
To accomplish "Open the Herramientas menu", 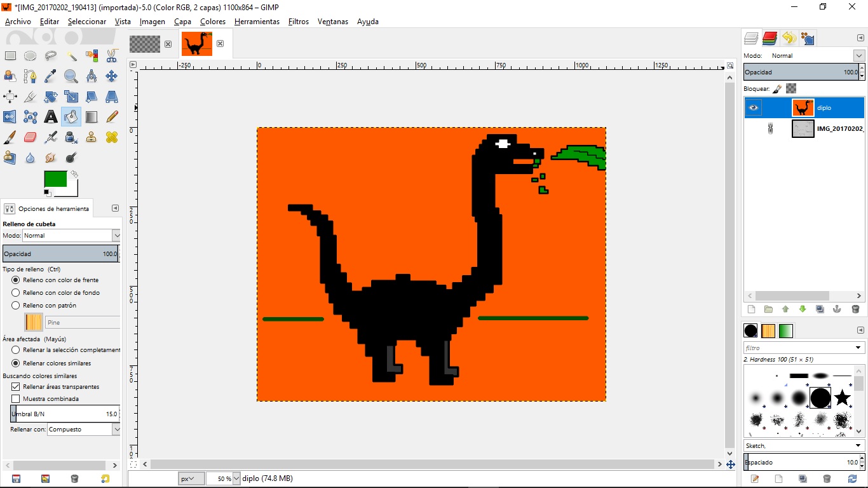I will pyautogui.click(x=257, y=22).
